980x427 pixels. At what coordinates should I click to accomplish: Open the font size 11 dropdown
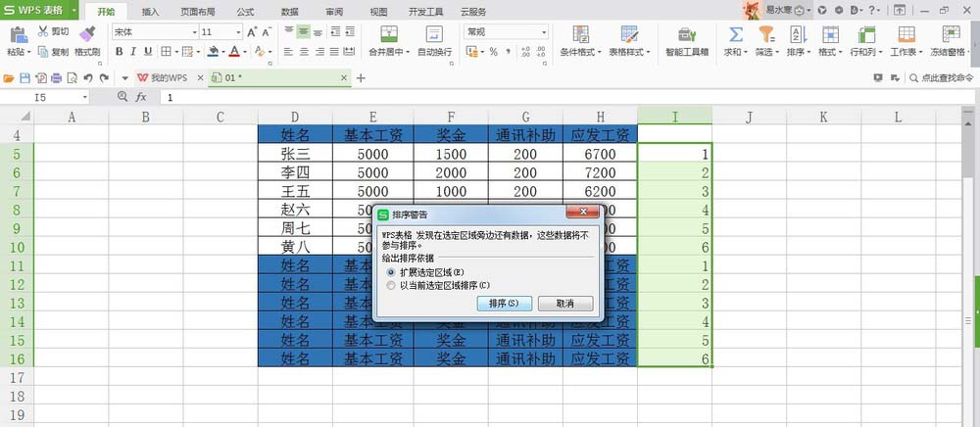coord(239,32)
